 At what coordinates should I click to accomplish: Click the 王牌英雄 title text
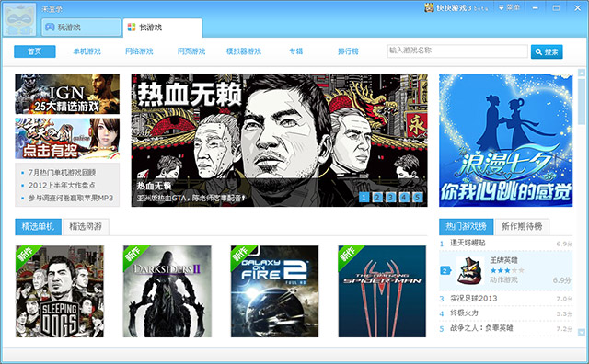point(503,260)
